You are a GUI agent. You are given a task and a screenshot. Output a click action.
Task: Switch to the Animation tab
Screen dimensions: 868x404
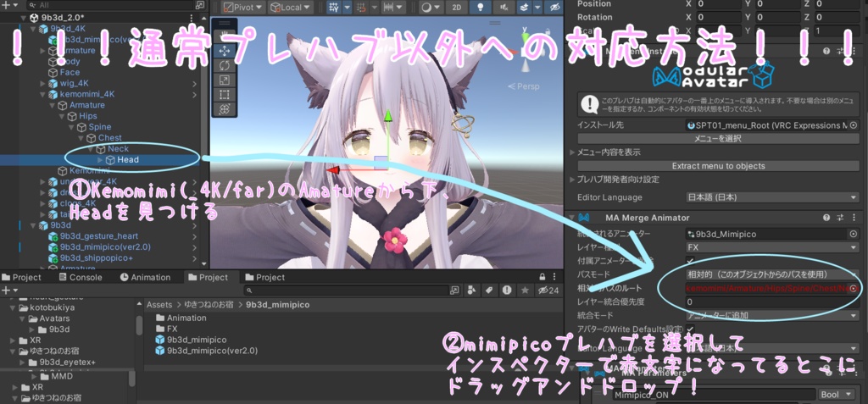coord(145,277)
